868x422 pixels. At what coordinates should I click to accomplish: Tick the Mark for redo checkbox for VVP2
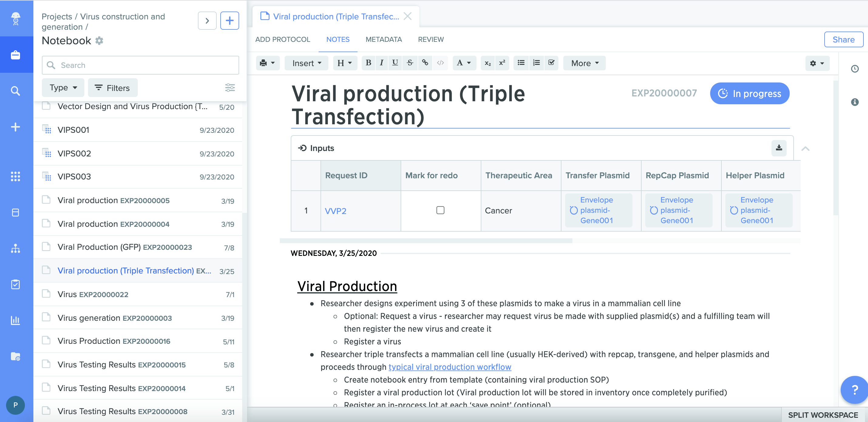coord(440,210)
